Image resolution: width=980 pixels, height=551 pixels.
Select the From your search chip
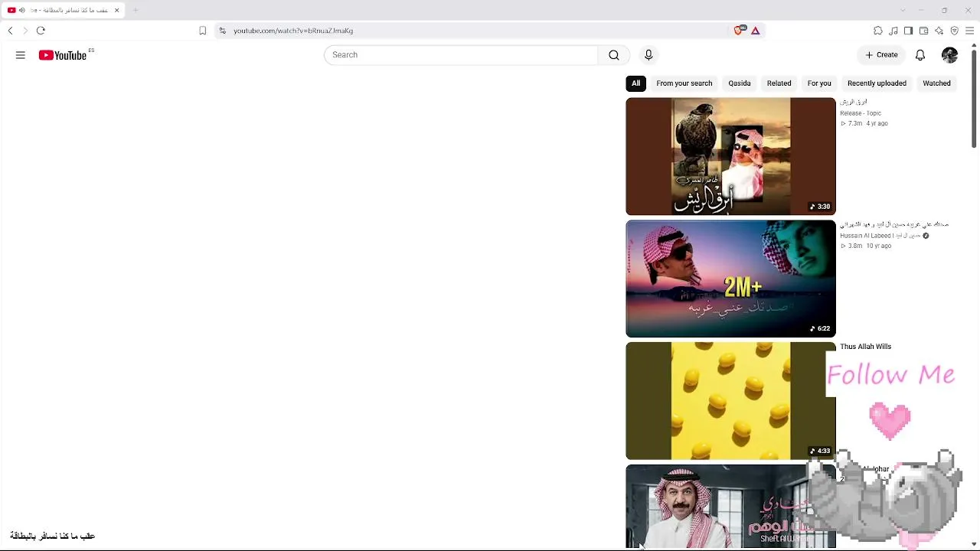(684, 83)
